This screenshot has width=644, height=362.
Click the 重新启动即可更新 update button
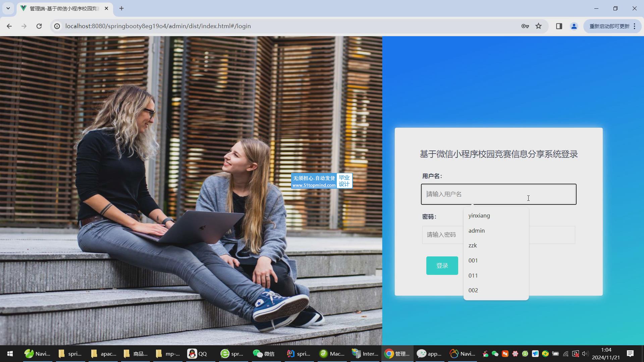click(609, 26)
